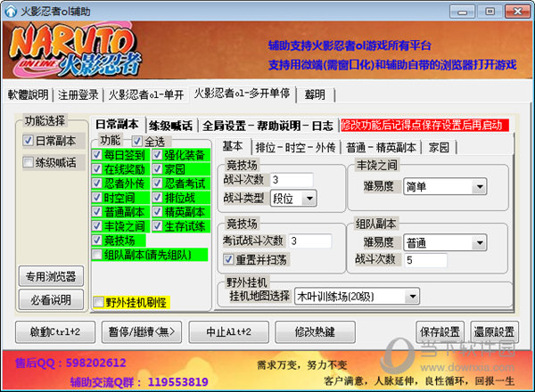Expand 丰饶之间 难易度 dropdown showing 简单
535x392 pixels.
pos(445,187)
